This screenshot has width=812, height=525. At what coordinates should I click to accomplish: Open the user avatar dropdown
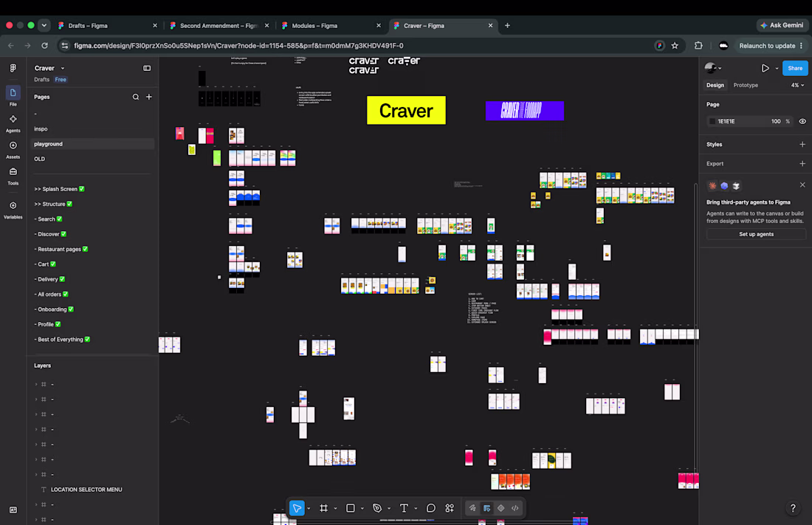pos(713,68)
